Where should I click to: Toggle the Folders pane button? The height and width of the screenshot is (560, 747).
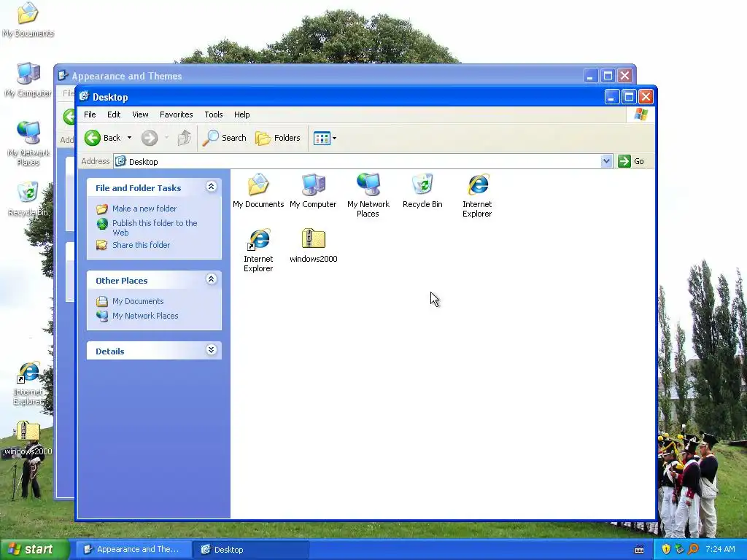(x=278, y=138)
